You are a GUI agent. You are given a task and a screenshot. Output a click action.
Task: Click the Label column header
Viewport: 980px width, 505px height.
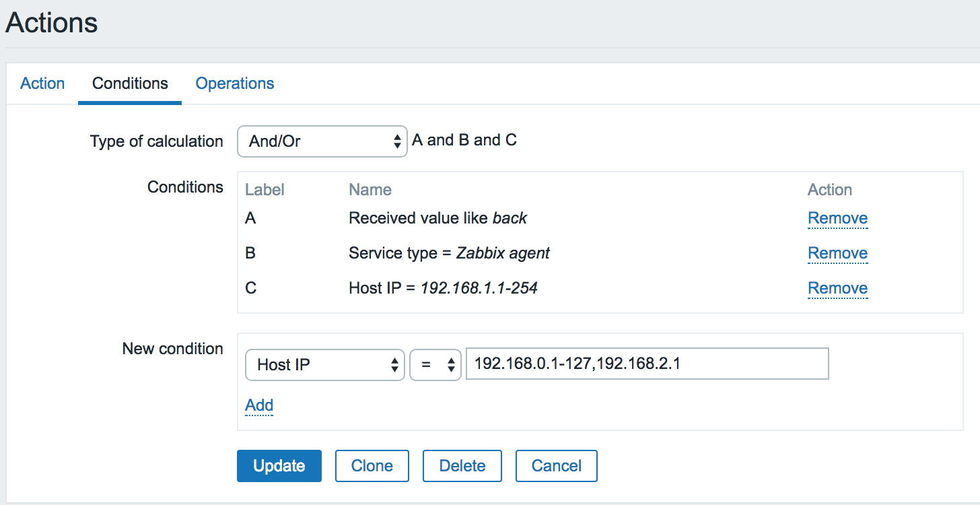coord(265,190)
